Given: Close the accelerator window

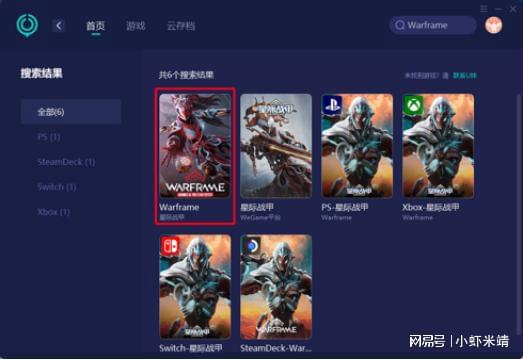Looking at the screenshot, I should click(513, 9).
